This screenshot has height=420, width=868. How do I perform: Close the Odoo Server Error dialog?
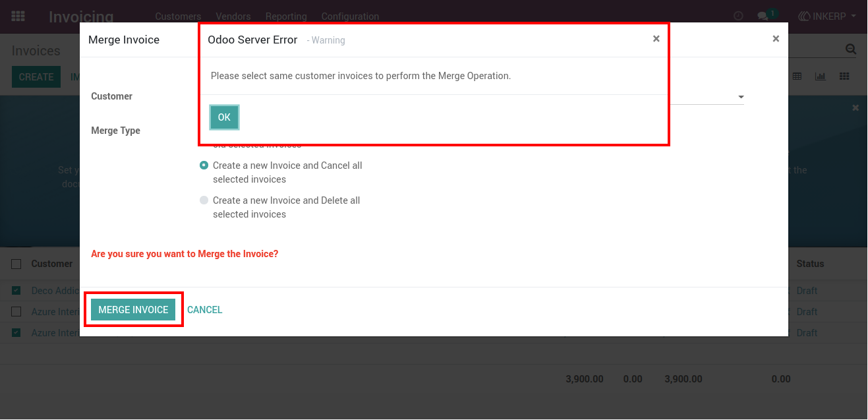[x=656, y=39]
